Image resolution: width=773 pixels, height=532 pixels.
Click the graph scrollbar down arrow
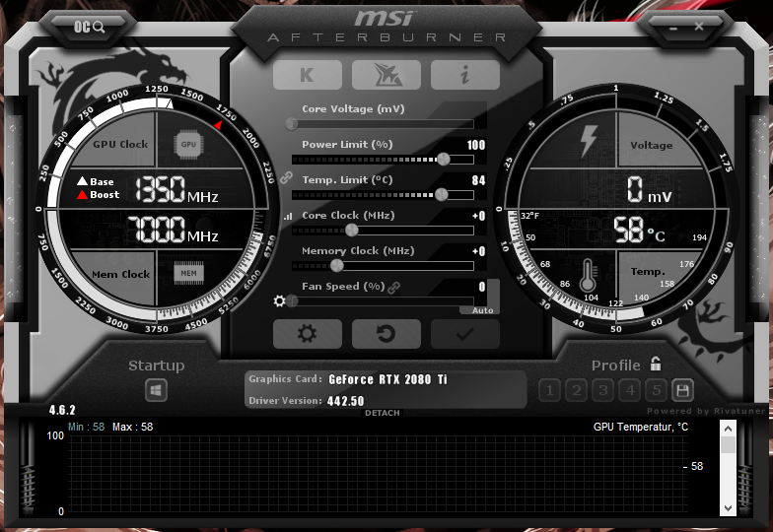pyautogui.click(x=728, y=508)
